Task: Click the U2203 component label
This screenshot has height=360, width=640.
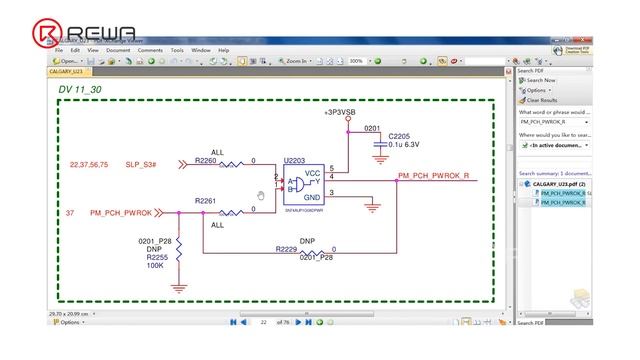Action: [294, 160]
